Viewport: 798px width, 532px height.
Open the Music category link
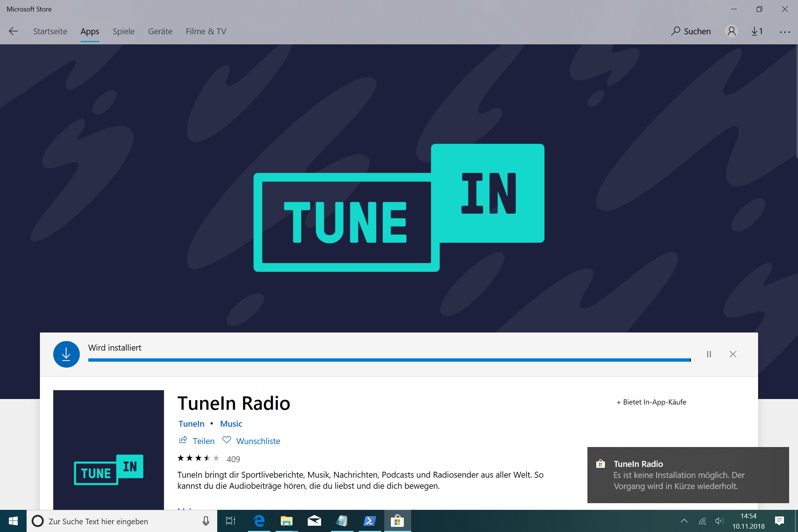pos(231,424)
